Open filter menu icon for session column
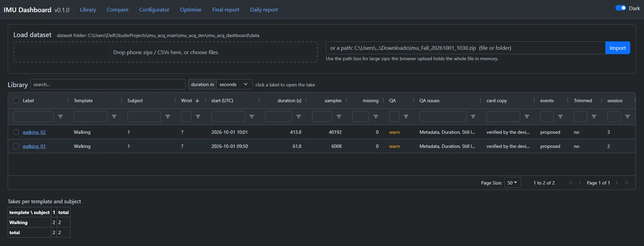This screenshot has height=246, width=644. (628, 117)
